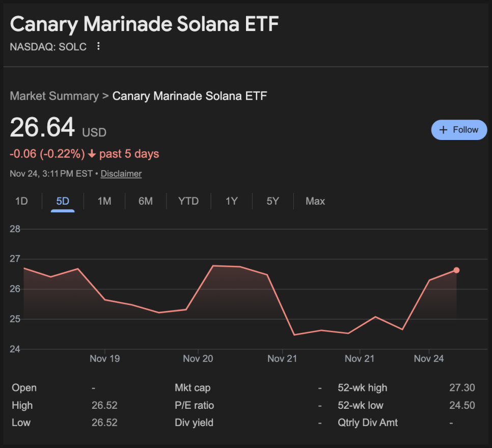Click the Canary Marinade Solana ETF heading
The width and height of the screenshot is (492, 448).
pos(145,24)
